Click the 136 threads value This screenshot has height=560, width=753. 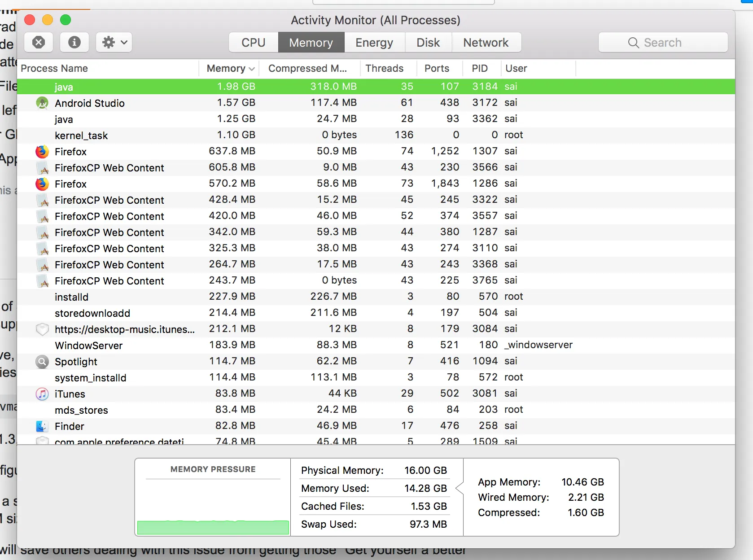coord(404,135)
